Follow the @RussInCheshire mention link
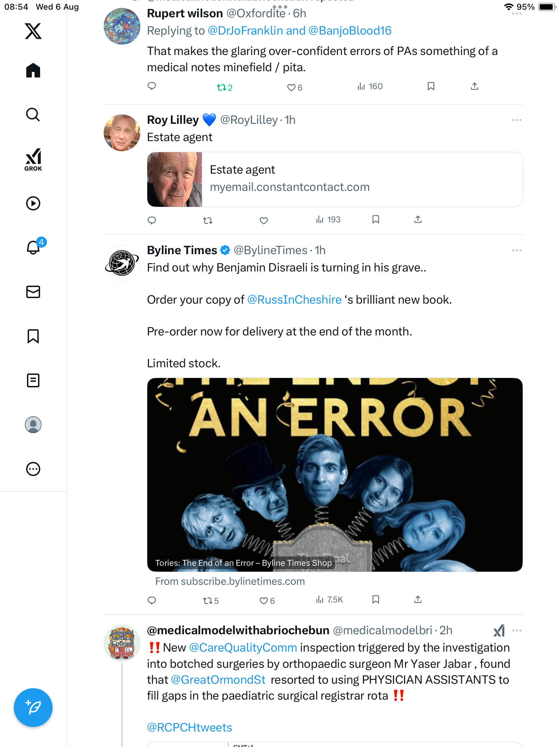This screenshot has width=560, height=747. [x=294, y=299]
